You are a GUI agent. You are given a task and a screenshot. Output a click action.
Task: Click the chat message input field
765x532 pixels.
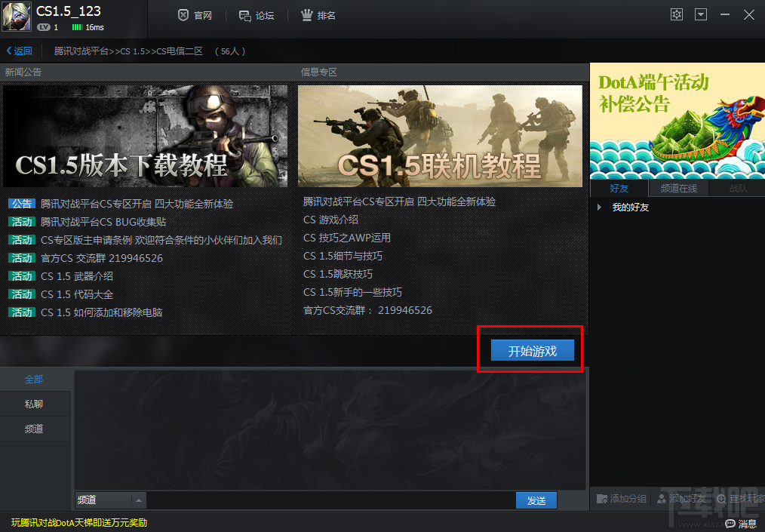point(330,500)
